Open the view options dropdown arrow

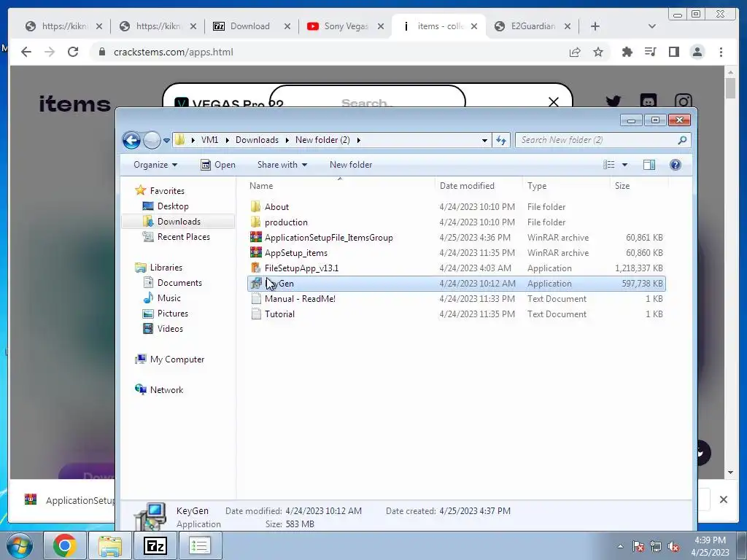(624, 165)
